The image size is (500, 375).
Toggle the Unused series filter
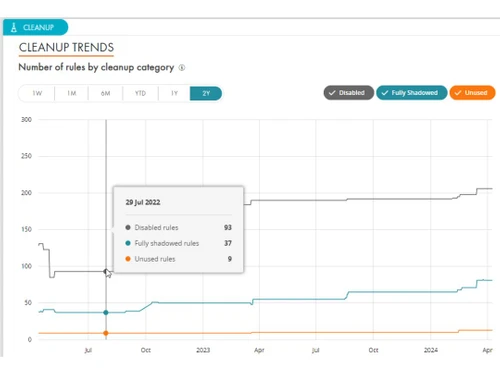point(472,93)
